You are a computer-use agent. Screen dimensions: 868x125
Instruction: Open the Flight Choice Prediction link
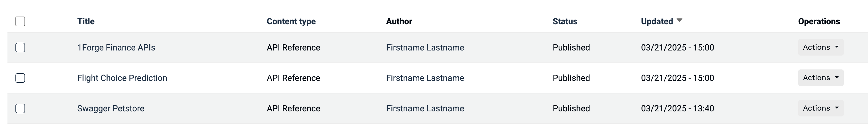pyautogui.click(x=122, y=78)
